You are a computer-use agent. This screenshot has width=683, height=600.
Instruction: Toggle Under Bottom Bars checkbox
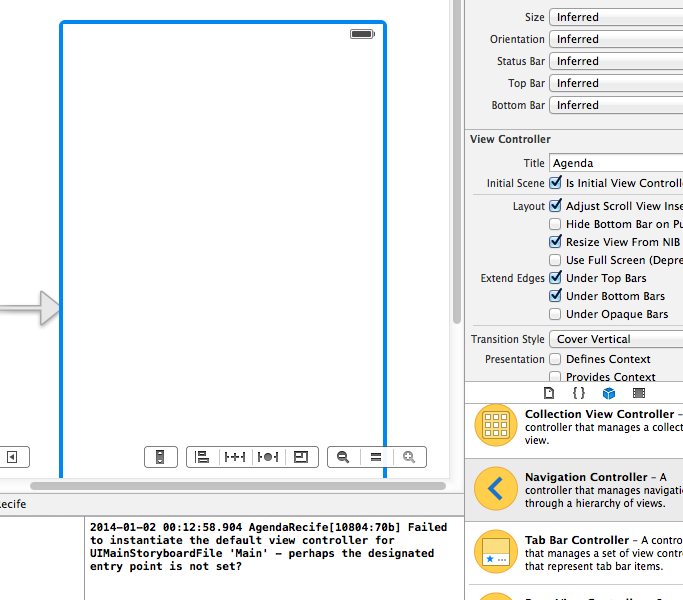point(555,295)
